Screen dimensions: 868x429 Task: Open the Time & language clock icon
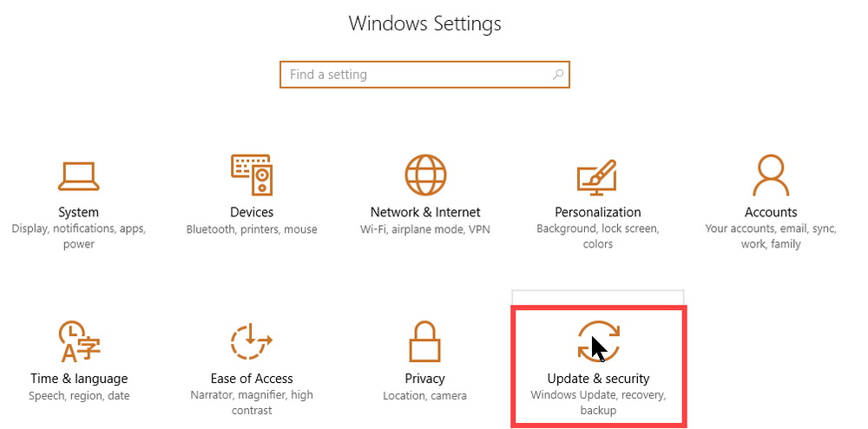[x=79, y=341]
